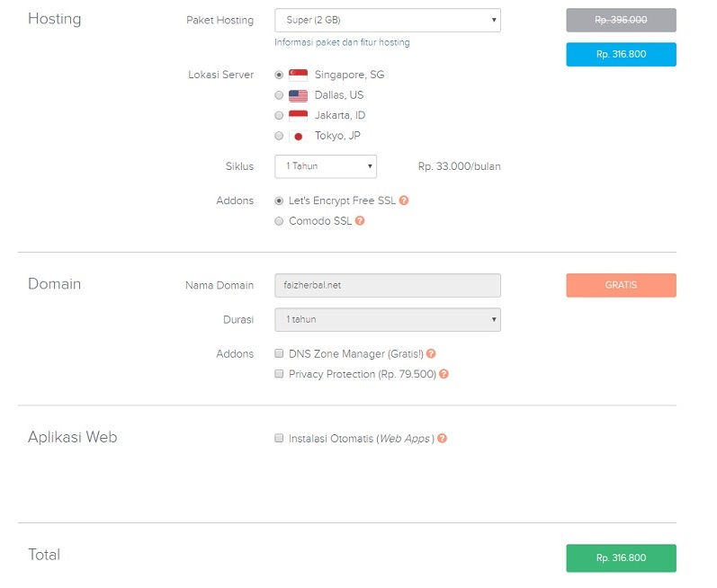Click the Lokasi Server label
Image resolution: width=717 pixels, height=588 pixels.
click(x=221, y=75)
